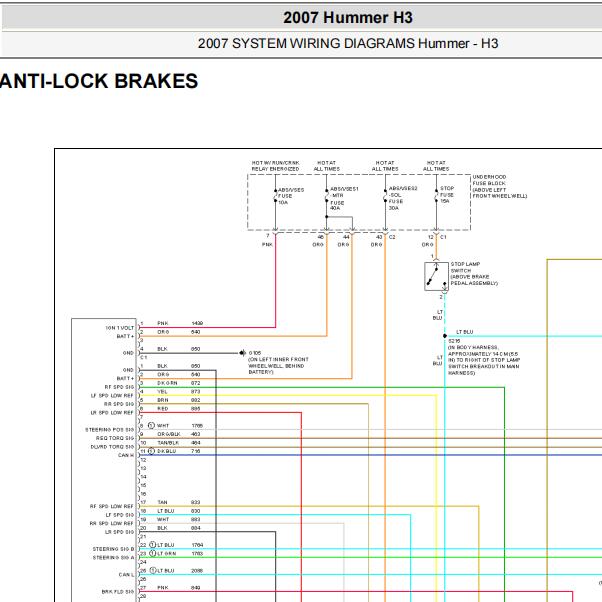Click the "CAN H" pin label
The height and width of the screenshot is (602, 602).
click(126, 455)
